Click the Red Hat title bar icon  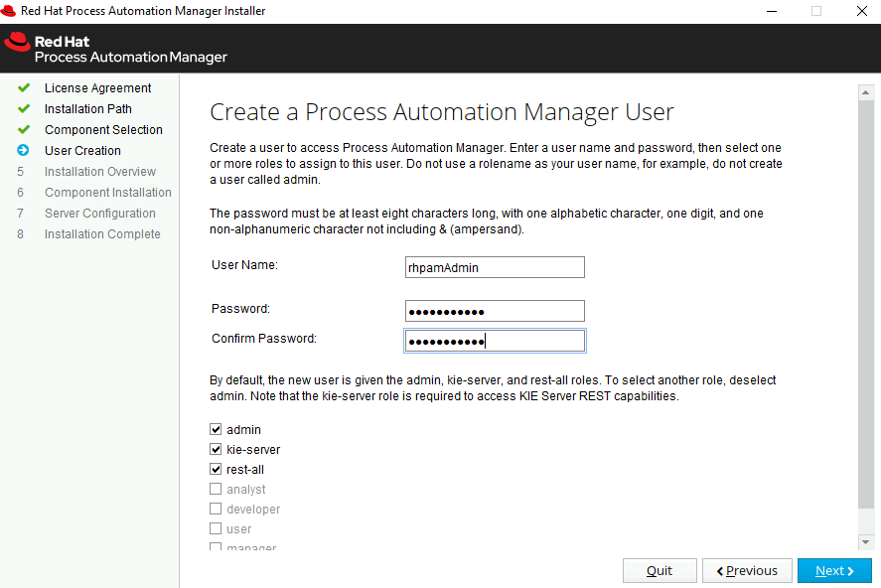coord(8,11)
